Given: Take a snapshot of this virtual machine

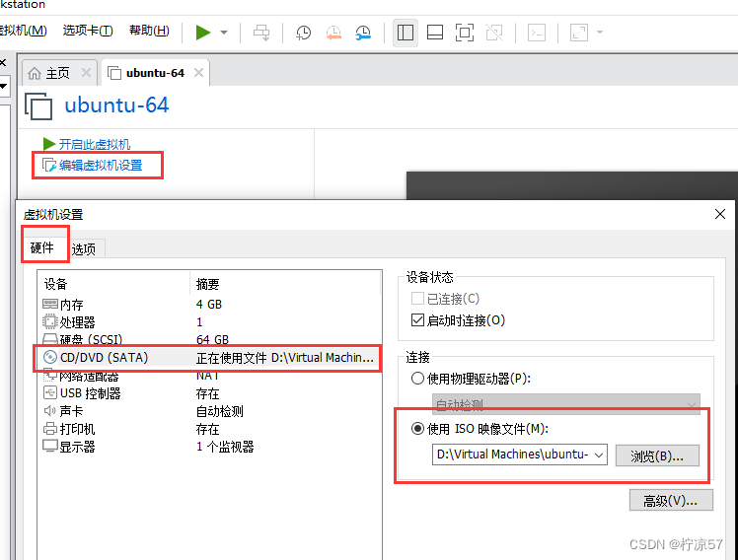Looking at the screenshot, I should click(303, 33).
